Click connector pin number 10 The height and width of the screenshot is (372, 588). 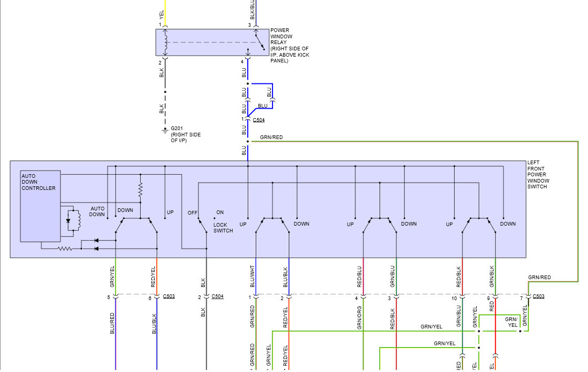(454, 299)
